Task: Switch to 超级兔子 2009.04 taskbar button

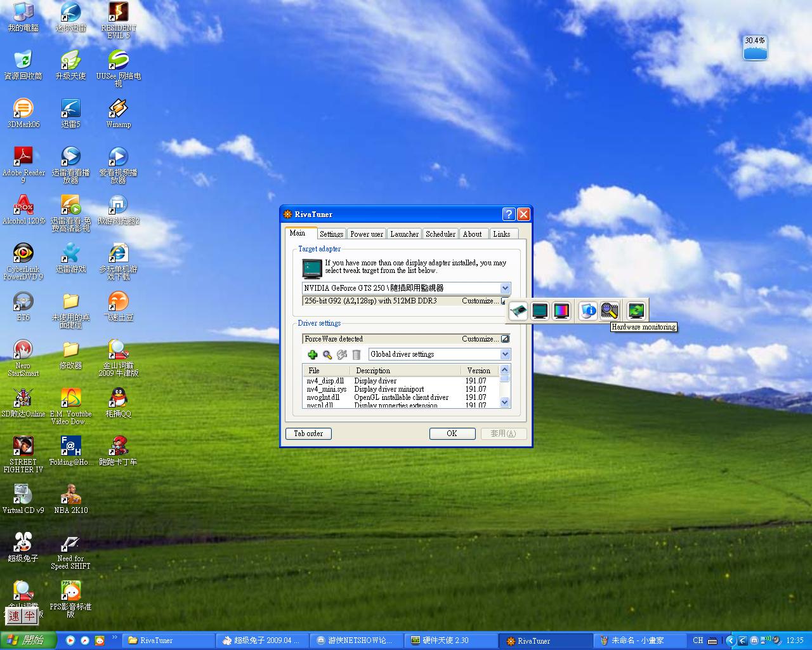Action: click(x=262, y=640)
